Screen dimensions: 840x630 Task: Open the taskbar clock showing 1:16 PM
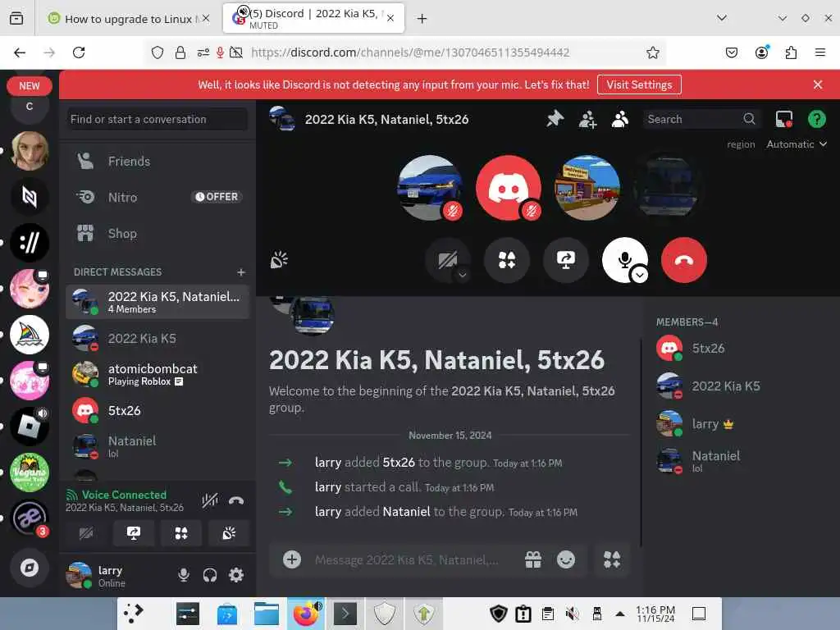tap(655, 614)
